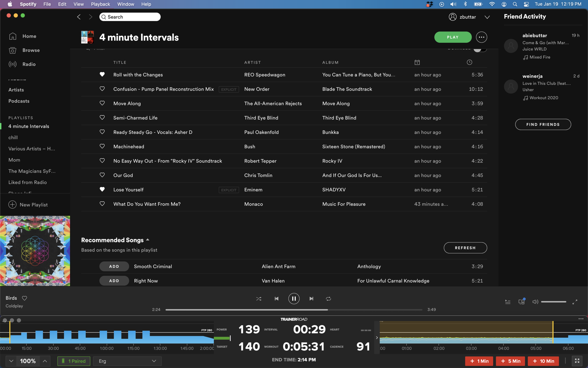Click the zbuttar profile avatar icon

tap(453, 17)
